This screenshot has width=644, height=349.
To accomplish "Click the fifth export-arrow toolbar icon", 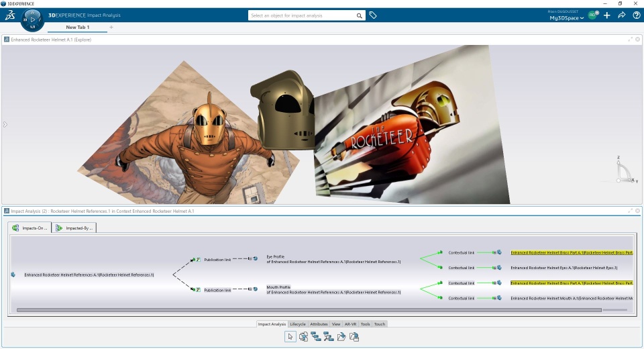I will (x=341, y=337).
